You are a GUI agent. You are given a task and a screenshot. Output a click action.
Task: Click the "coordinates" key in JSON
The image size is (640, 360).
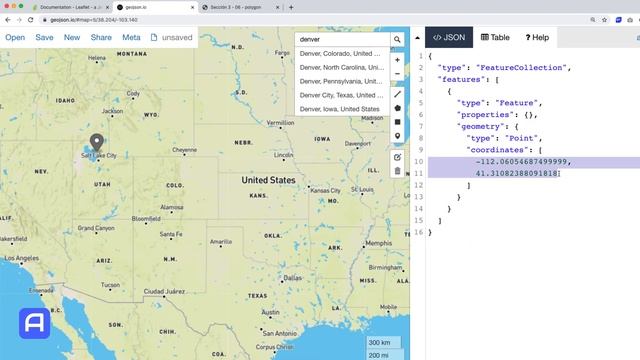click(x=497, y=150)
